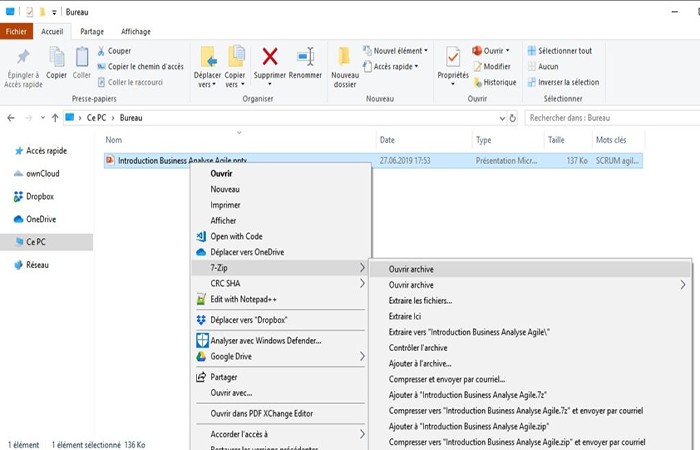The height and width of the screenshot is (450, 700).
Task: Click the Rechercher dans : Bureau field
Action: [x=612, y=118]
